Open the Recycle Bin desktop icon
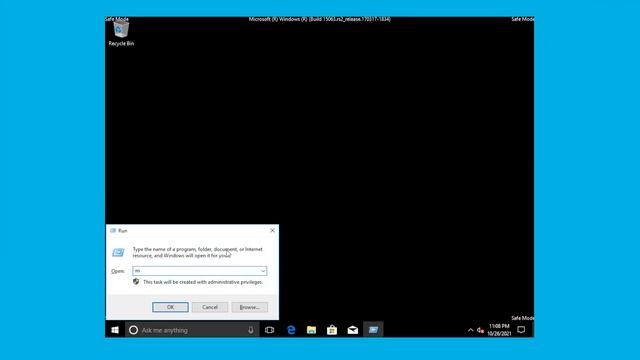The width and height of the screenshot is (640, 360). (x=121, y=33)
